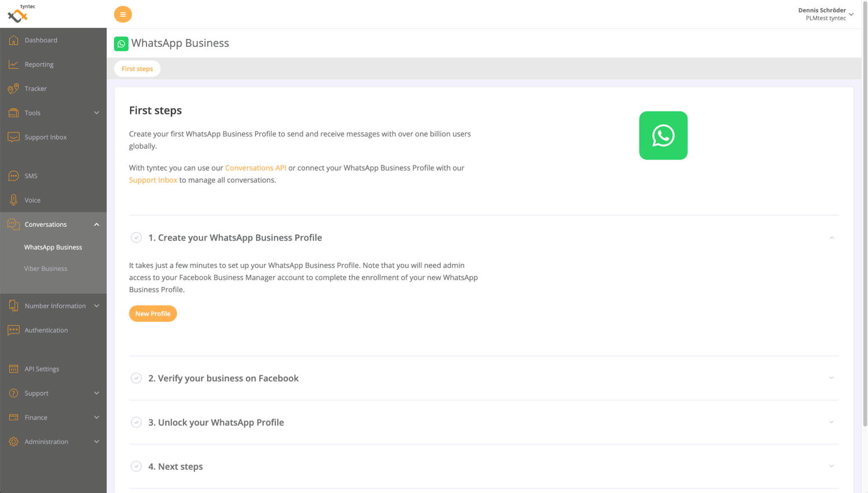
Task: Click the step 3 Unlock your WhatsApp Profile heading
Action: 216,422
